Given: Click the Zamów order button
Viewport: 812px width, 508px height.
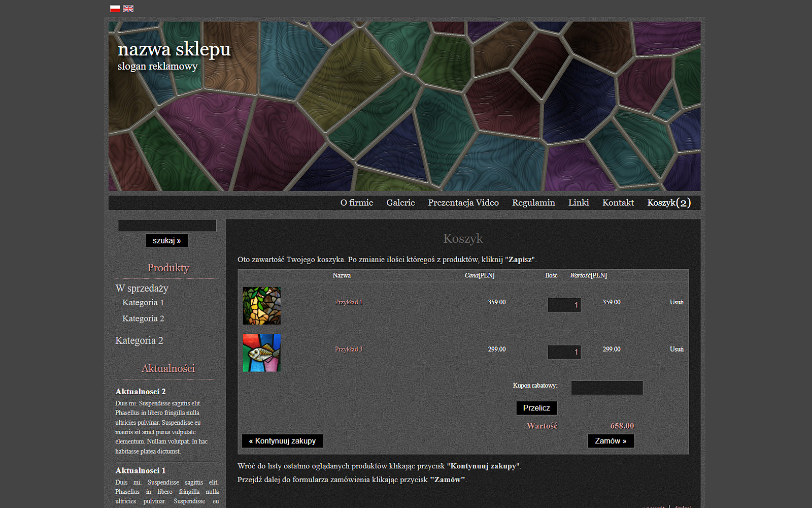Looking at the screenshot, I should point(610,441).
